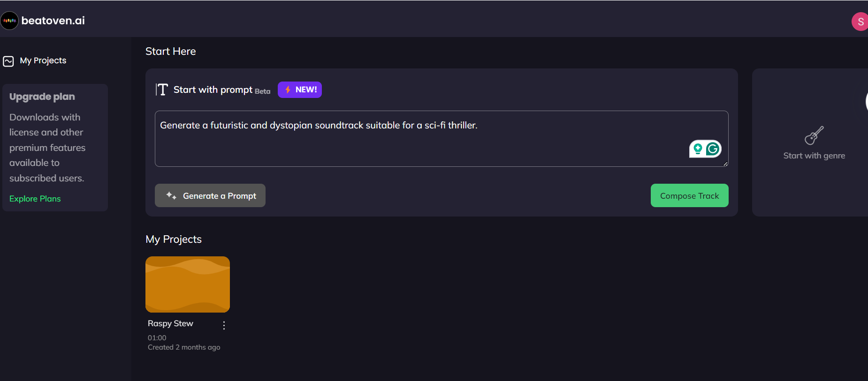Viewport: 868px width, 381px height.
Task: Click the My Projects sidebar icon
Action: pyautogui.click(x=8, y=61)
